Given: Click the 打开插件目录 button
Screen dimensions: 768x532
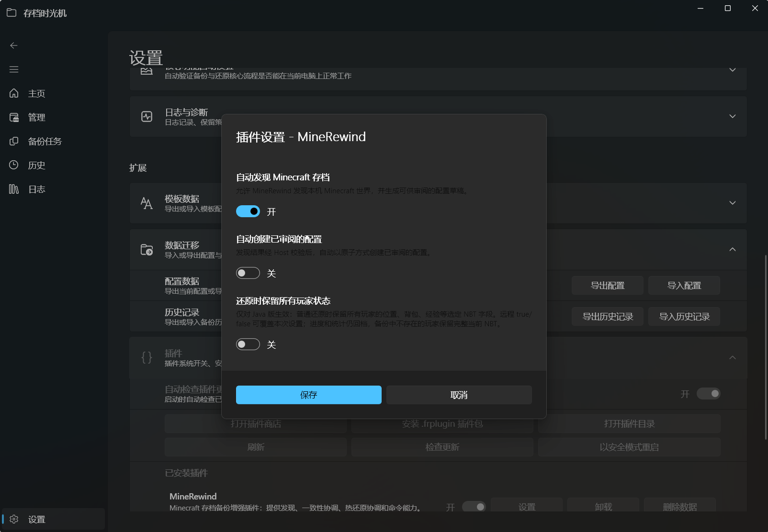Looking at the screenshot, I should click(629, 424).
